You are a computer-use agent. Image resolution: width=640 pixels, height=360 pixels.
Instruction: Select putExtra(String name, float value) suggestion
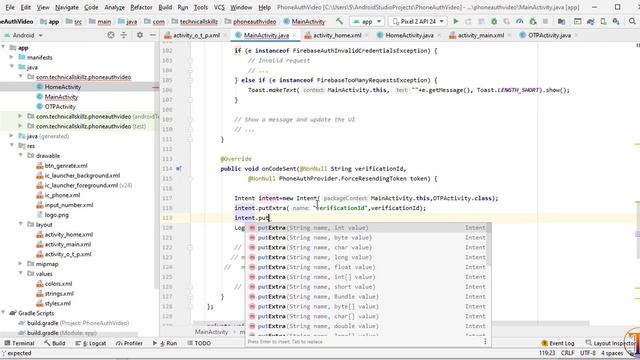coord(367,267)
